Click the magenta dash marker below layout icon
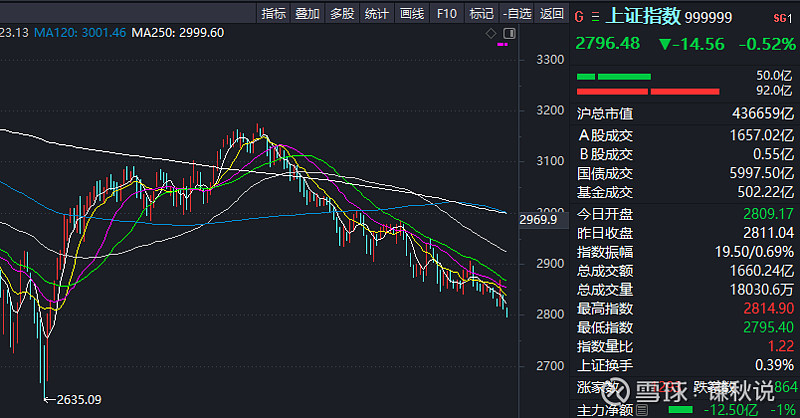Viewport: 800px width, 418px height. click(x=502, y=45)
